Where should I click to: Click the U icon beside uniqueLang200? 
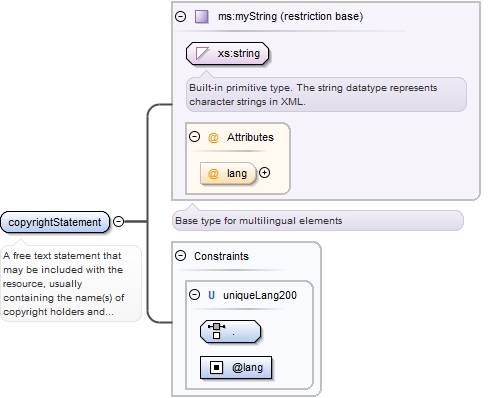coord(211,295)
